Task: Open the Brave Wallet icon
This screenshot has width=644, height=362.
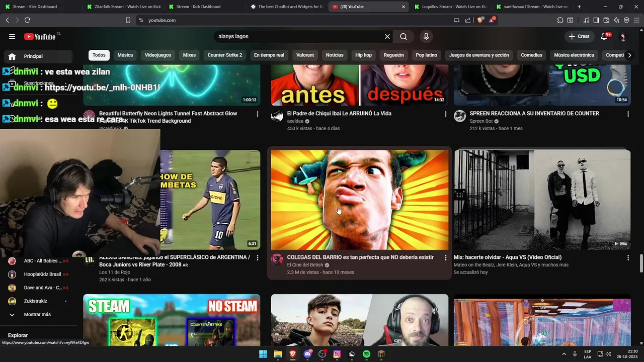Action: pyautogui.click(x=606, y=20)
